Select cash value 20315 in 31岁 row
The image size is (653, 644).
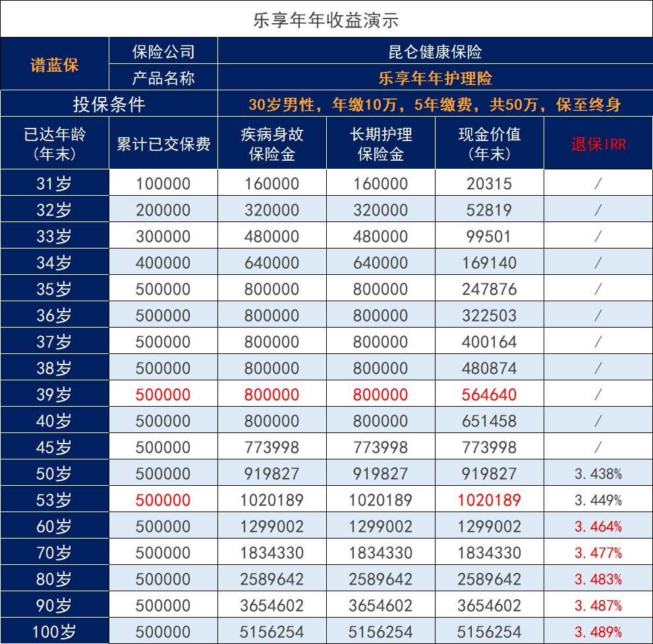pos(489,184)
